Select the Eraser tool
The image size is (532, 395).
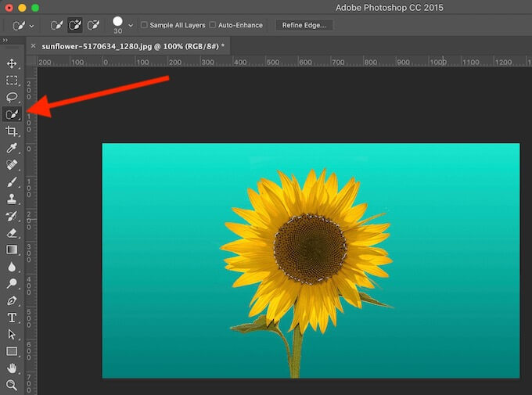(x=12, y=232)
